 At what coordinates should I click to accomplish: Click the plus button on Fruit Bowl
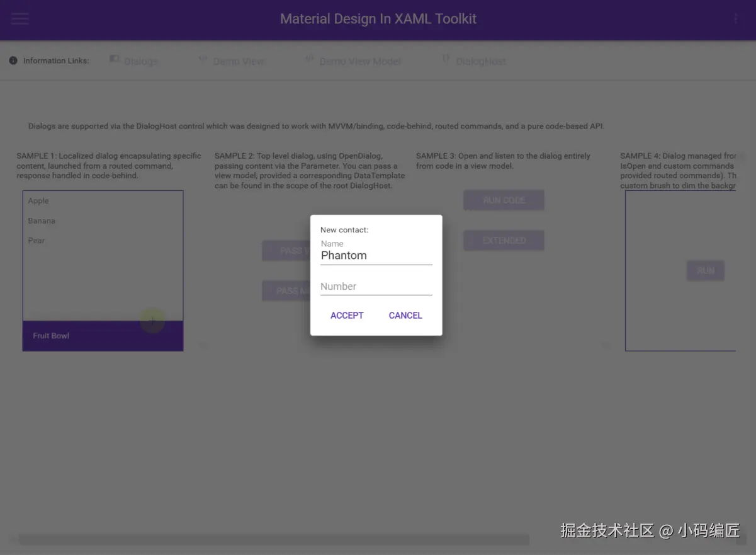click(x=152, y=321)
